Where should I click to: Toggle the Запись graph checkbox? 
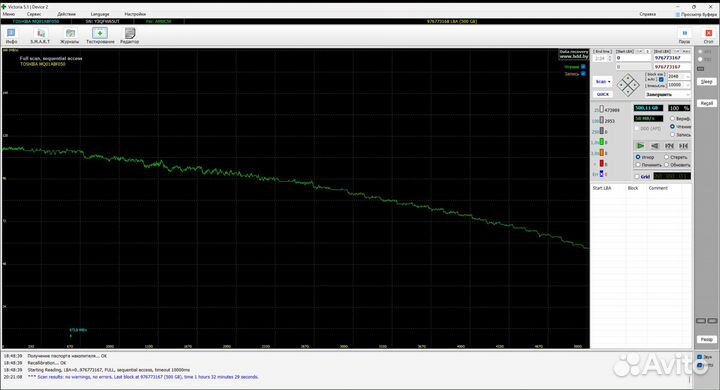point(583,73)
